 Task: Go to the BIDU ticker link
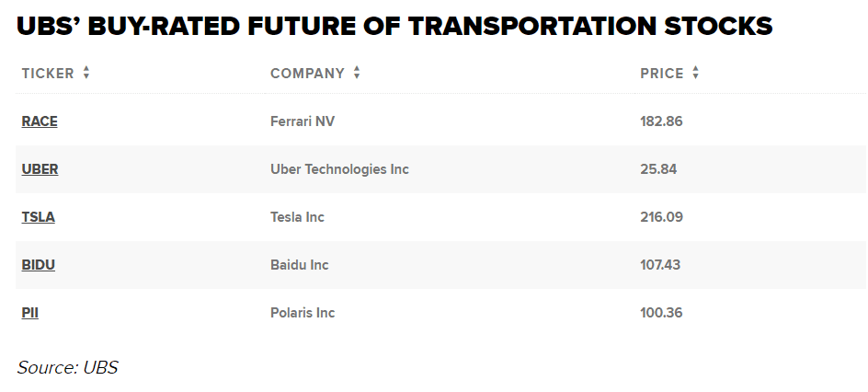[x=39, y=265]
